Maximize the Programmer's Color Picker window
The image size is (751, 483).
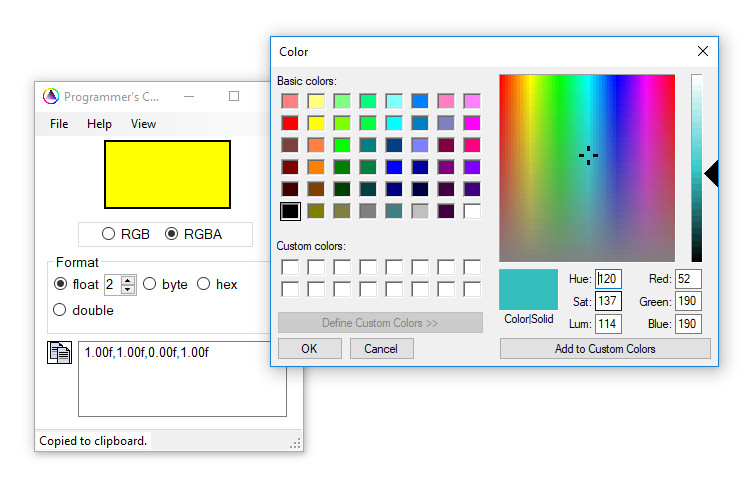point(234,96)
